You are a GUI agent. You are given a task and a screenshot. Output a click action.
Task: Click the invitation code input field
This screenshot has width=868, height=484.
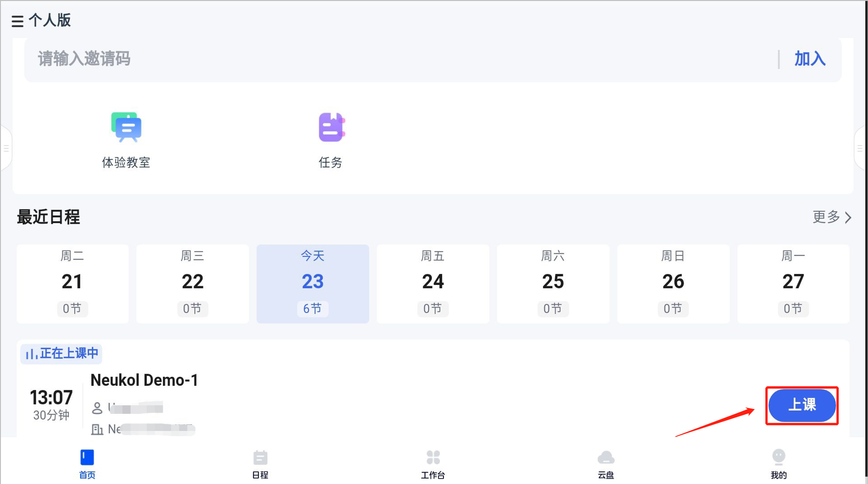pos(398,59)
